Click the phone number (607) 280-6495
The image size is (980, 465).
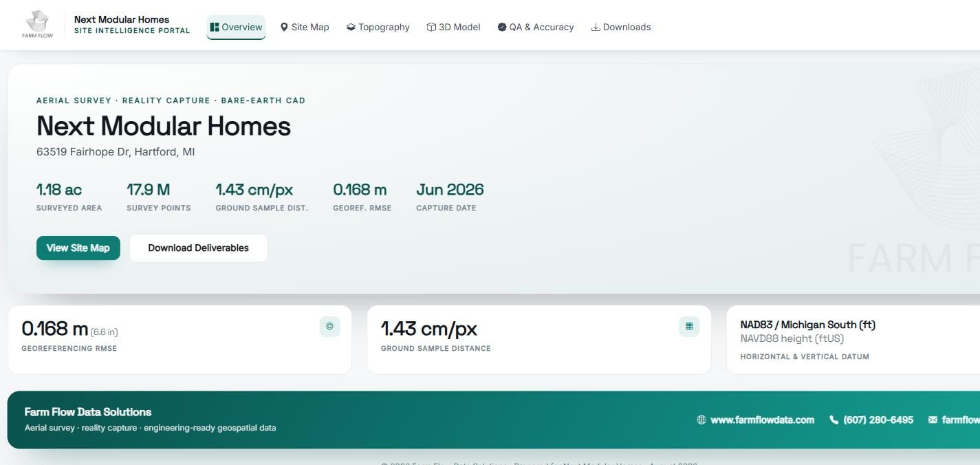[x=878, y=420]
